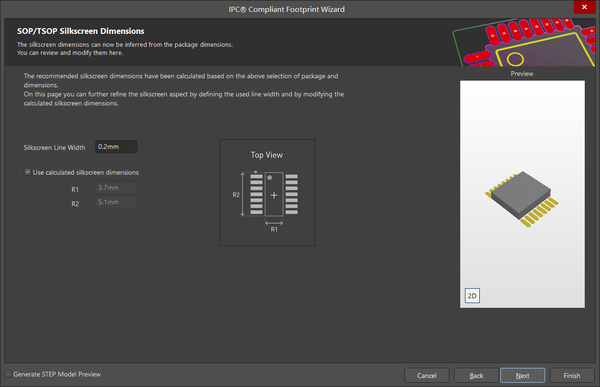Click the Preview label

click(x=522, y=73)
